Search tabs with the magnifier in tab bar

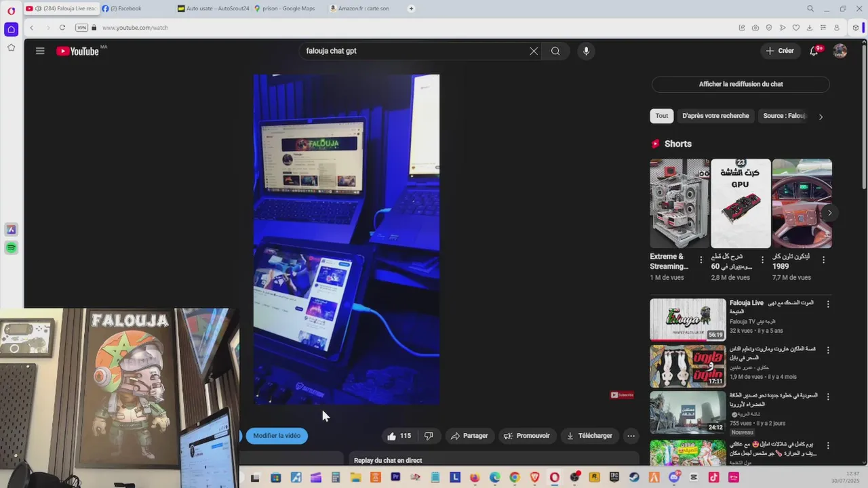[810, 9]
